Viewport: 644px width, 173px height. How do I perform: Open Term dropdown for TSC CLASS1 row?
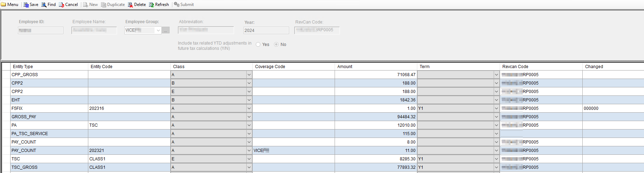(496, 159)
